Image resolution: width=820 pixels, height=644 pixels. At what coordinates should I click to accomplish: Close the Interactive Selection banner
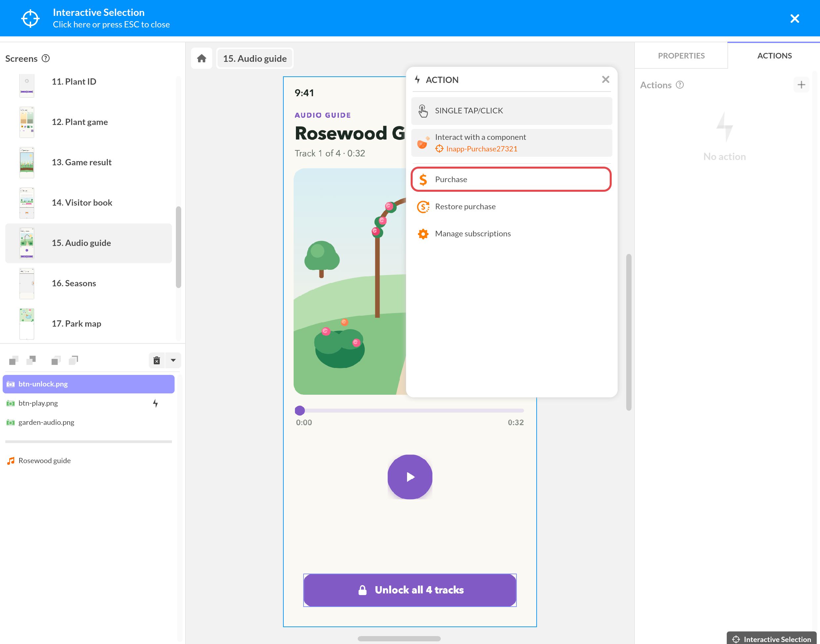coord(795,19)
